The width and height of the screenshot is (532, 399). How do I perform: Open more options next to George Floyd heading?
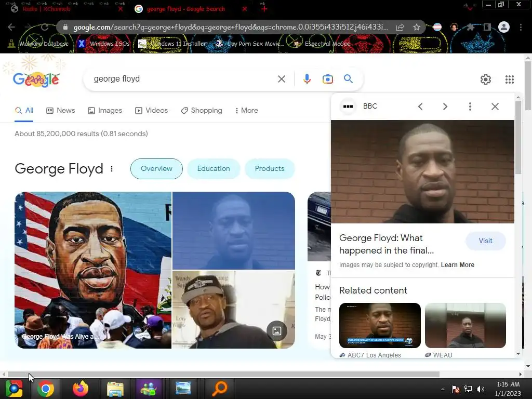[x=112, y=169]
